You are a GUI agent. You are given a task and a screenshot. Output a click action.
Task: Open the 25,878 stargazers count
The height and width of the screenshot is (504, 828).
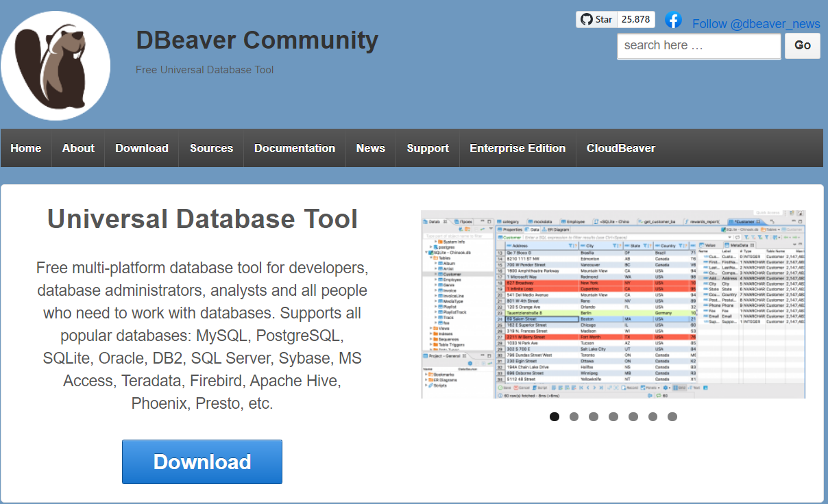[x=636, y=20]
